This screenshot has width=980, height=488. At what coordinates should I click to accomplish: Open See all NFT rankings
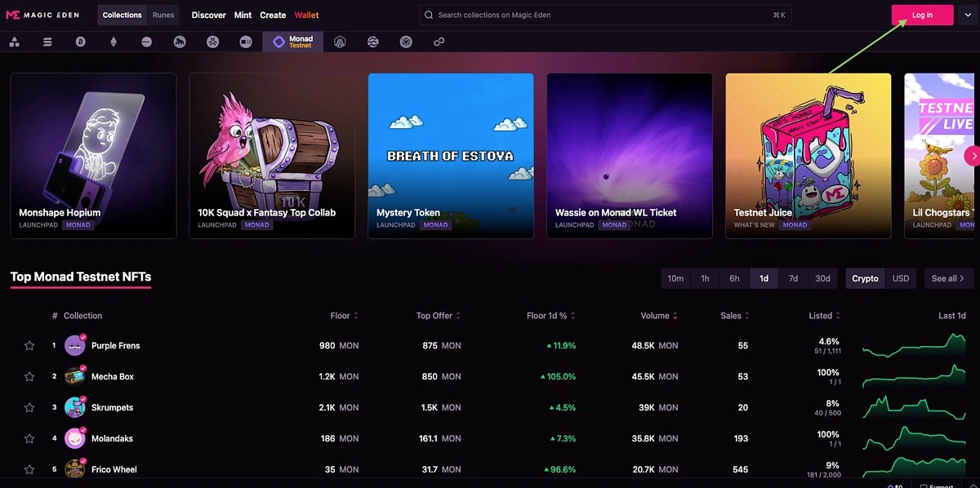point(949,278)
